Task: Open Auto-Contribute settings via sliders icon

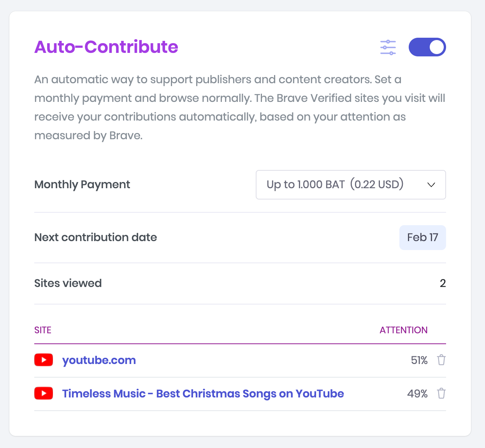Action: pos(388,47)
